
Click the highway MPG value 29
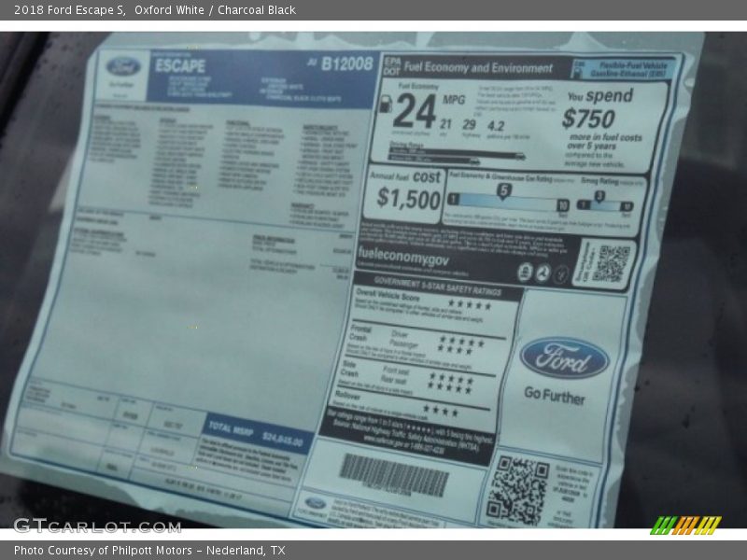[470, 125]
